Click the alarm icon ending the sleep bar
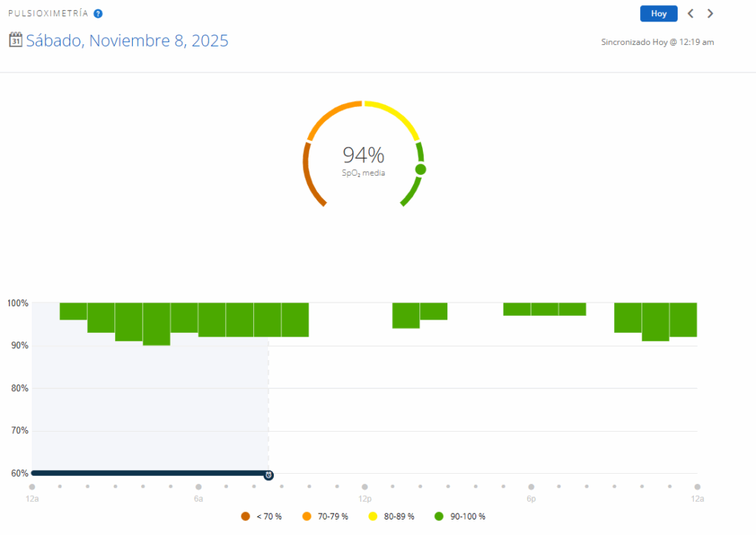Image resolution: width=756 pixels, height=535 pixels. [269, 474]
